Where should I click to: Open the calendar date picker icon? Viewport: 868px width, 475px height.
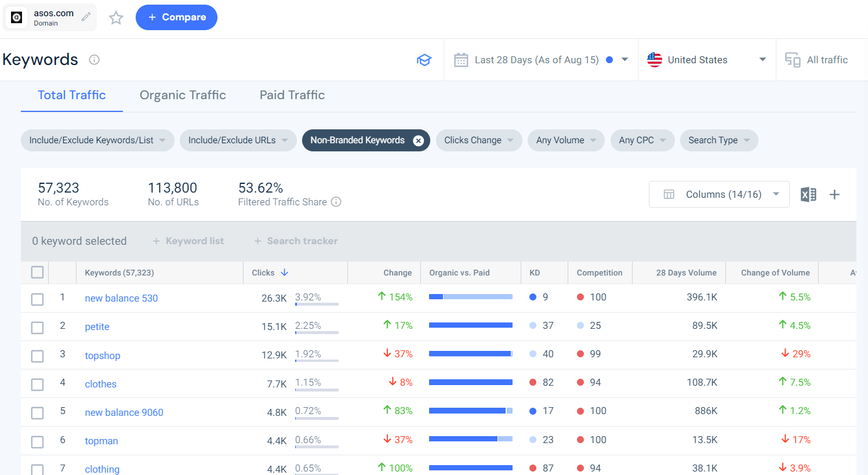click(x=461, y=60)
